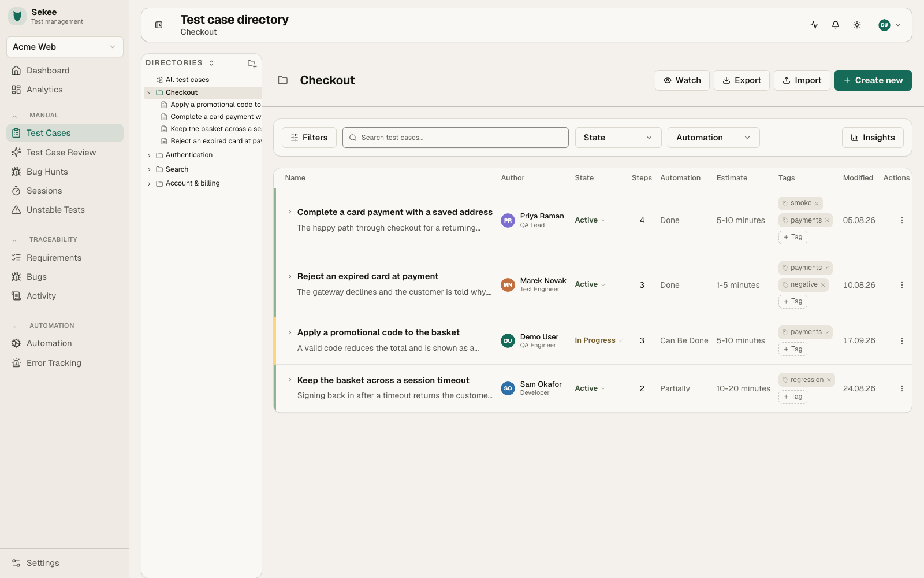Focus the Search test cases field
This screenshot has width=924, height=578.
[x=455, y=138]
